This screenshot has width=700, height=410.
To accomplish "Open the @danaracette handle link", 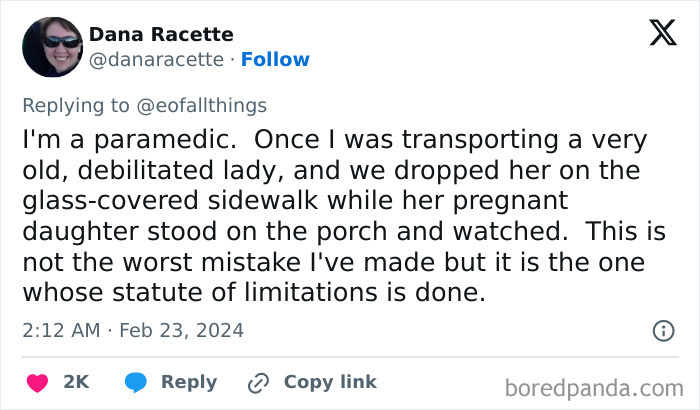I will coord(156,59).
